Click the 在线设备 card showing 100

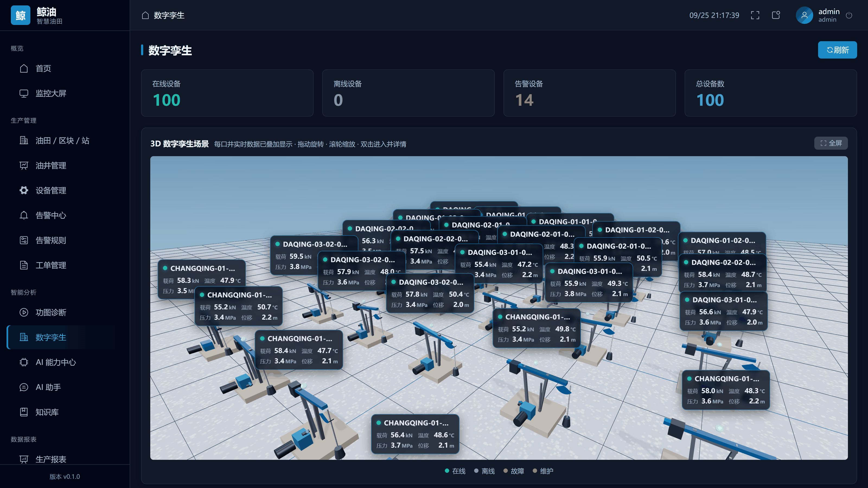click(227, 93)
